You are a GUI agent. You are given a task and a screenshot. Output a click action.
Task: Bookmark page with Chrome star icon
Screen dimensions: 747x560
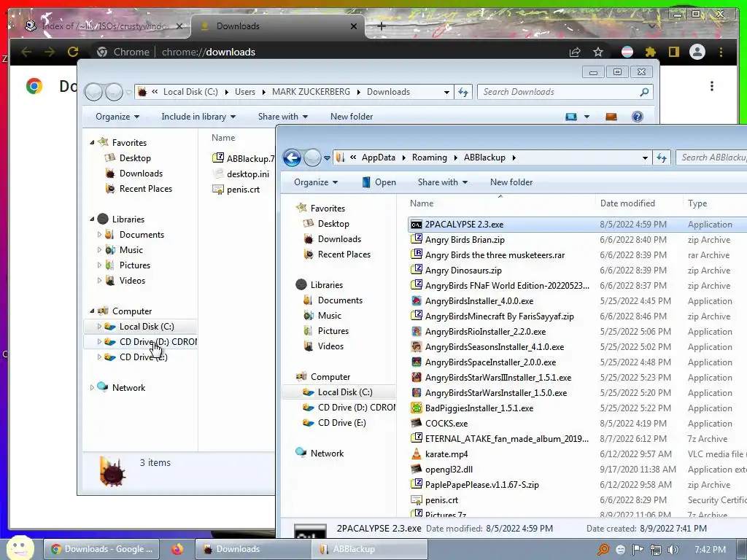coord(598,52)
